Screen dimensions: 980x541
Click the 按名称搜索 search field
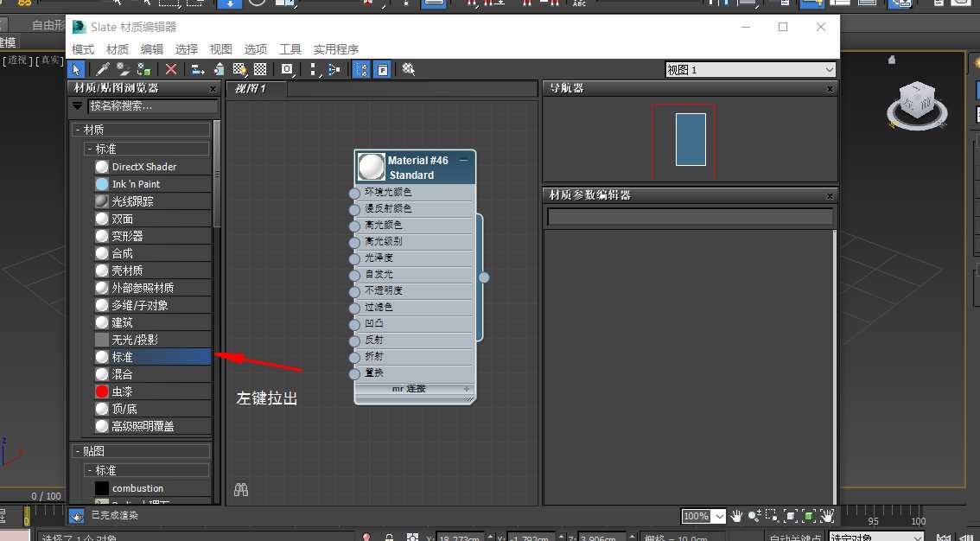152,105
